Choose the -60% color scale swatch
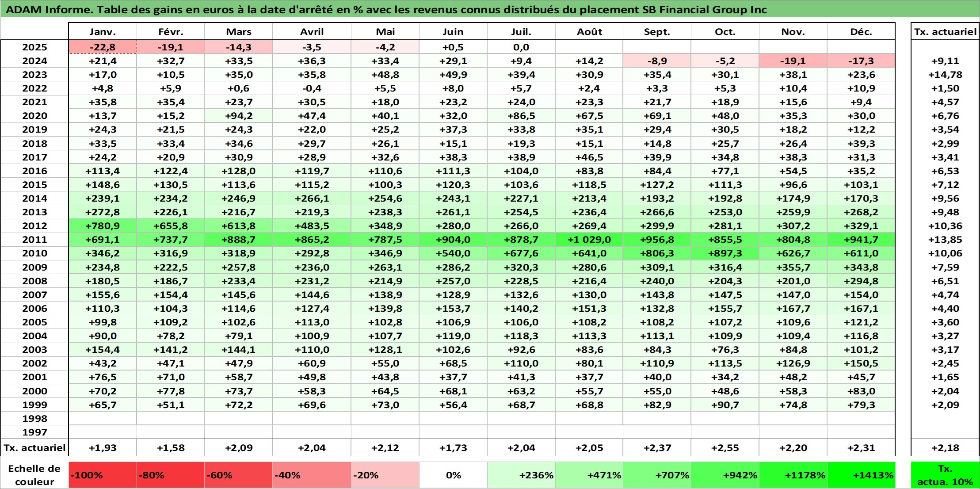Image resolution: width=980 pixels, height=489 pixels. pyautogui.click(x=239, y=475)
